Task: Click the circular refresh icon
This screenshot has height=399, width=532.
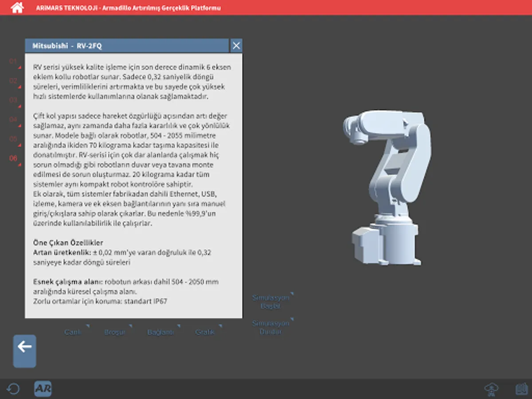Action: (x=13, y=389)
